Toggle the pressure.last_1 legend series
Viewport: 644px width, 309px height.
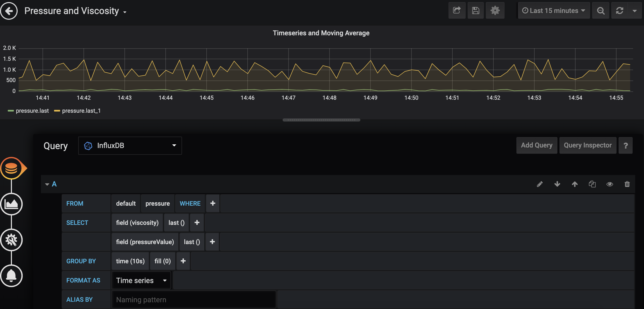[81, 111]
